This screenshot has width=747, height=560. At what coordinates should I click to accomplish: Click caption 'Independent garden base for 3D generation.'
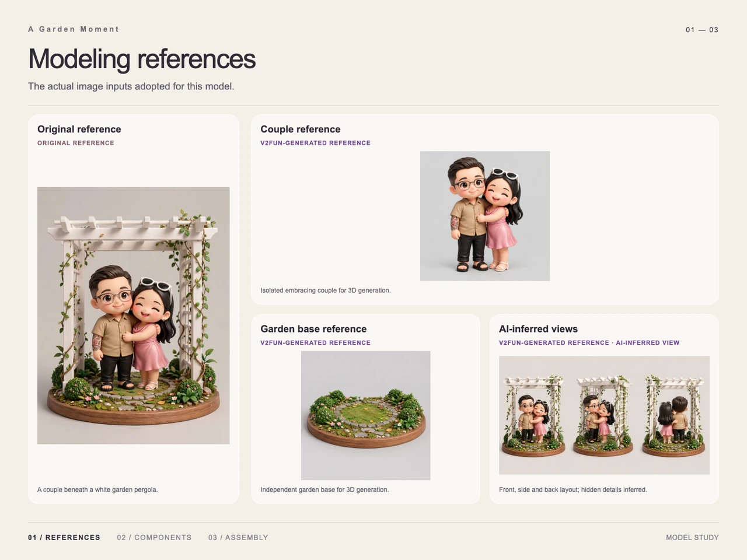pyautogui.click(x=324, y=489)
